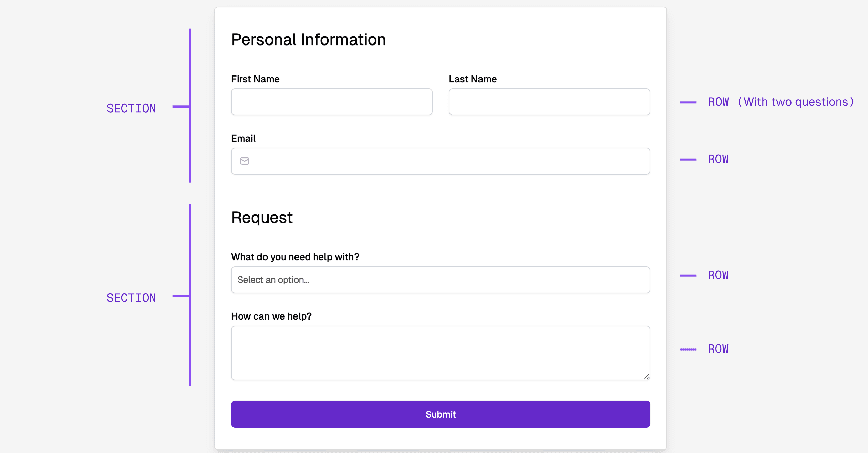Click the "How can we help?" label
Screen dimensions: 868x453
(271, 316)
